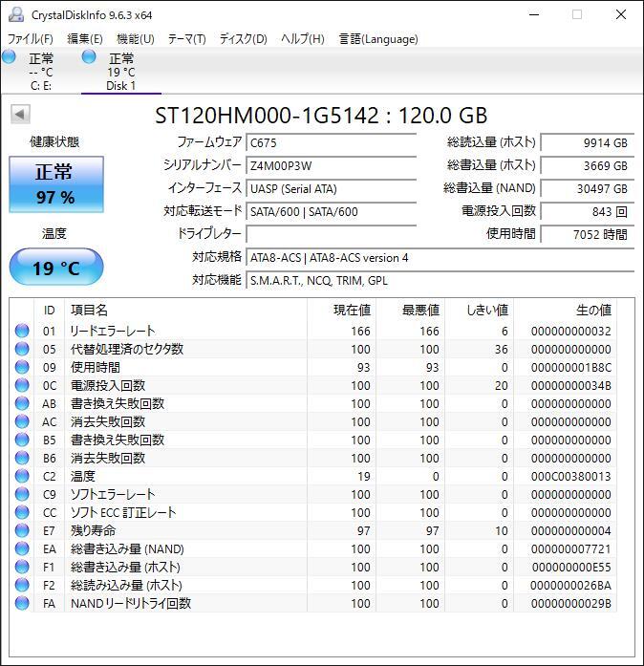The image size is (644, 666).
Task: Click the interface field UASP (Serial ATA)
Action: point(331,188)
